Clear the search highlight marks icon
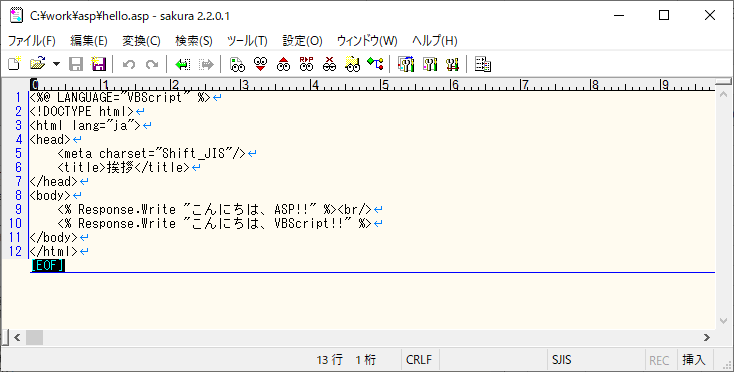This screenshot has height=372, width=734. click(330, 64)
